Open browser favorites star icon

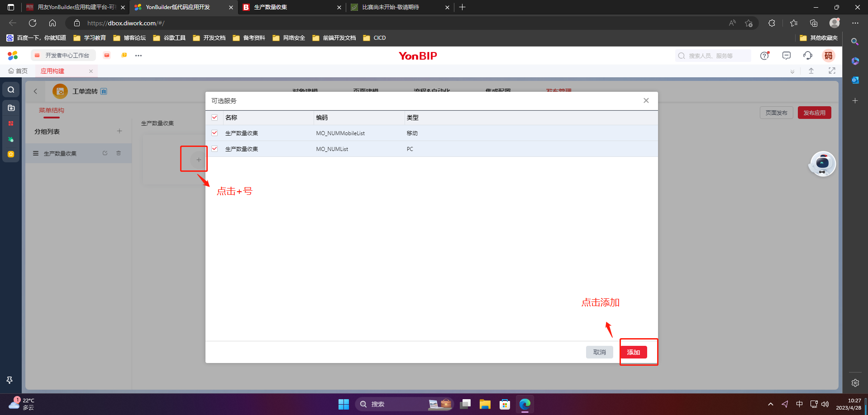(794, 23)
